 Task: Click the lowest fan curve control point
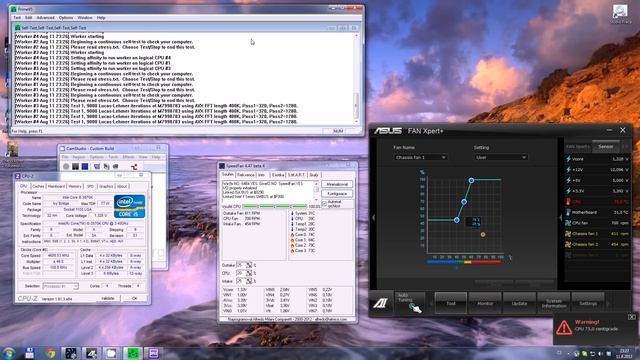[457, 220]
